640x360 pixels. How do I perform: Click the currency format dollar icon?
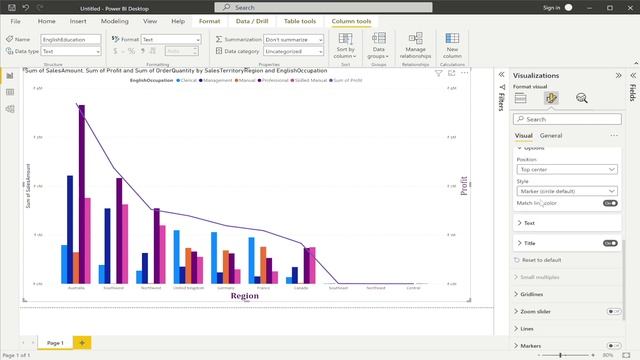pos(115,51)
